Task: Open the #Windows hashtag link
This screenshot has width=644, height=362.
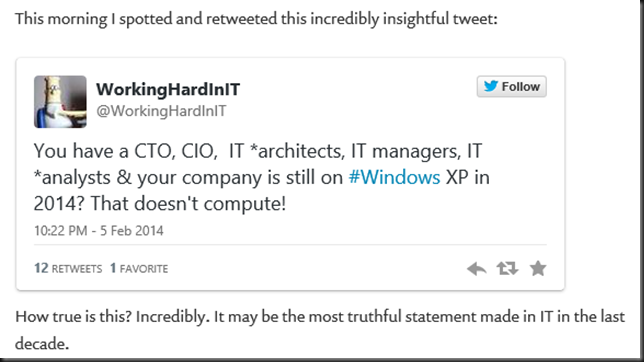Action: tap(394, 178)
